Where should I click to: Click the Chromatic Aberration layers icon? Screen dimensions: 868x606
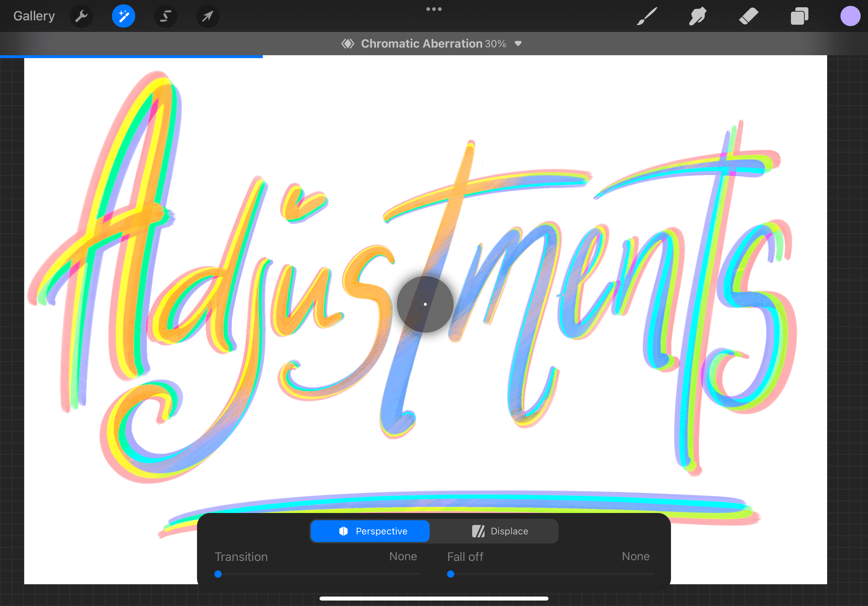tap(347, 44)
